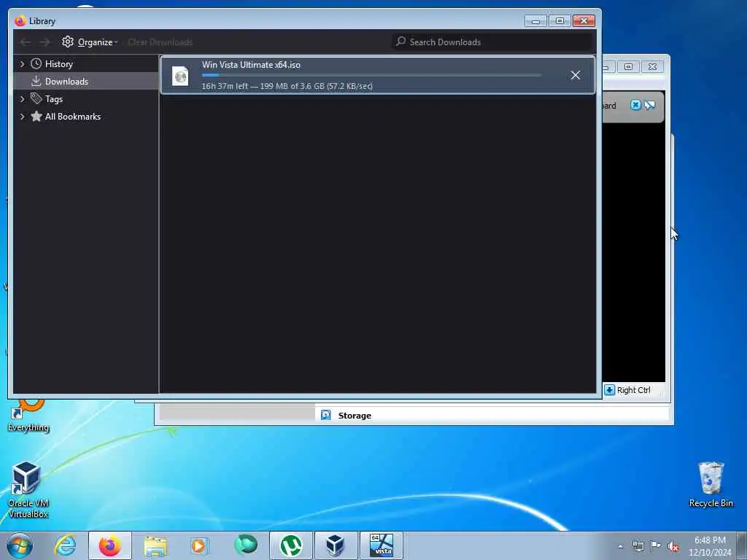Click the forward arrow in Library toolbar
747x560 pixels.
[x=44, y=42]
